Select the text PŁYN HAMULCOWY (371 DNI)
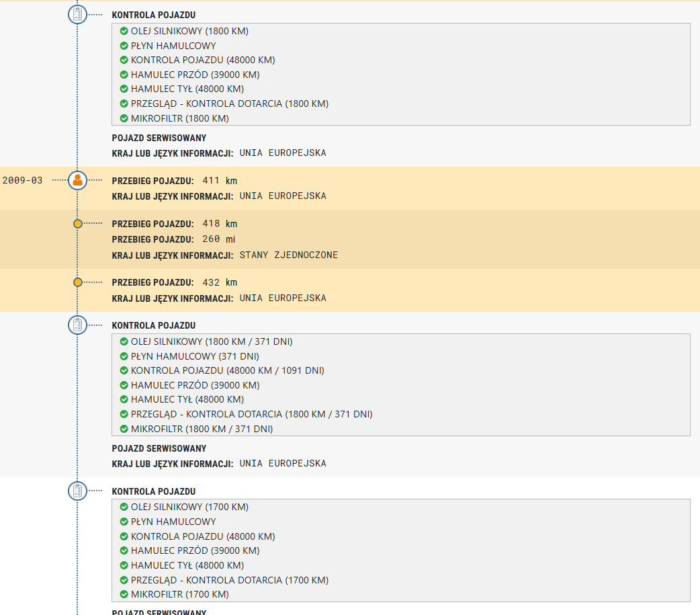This screenshot has width=700, height=615. (x=195, y=356)
